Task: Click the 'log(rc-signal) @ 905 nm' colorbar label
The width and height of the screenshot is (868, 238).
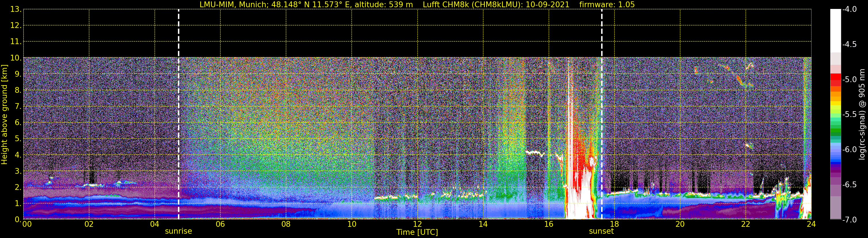Action: pyautogui.click(x=862, y=114)
